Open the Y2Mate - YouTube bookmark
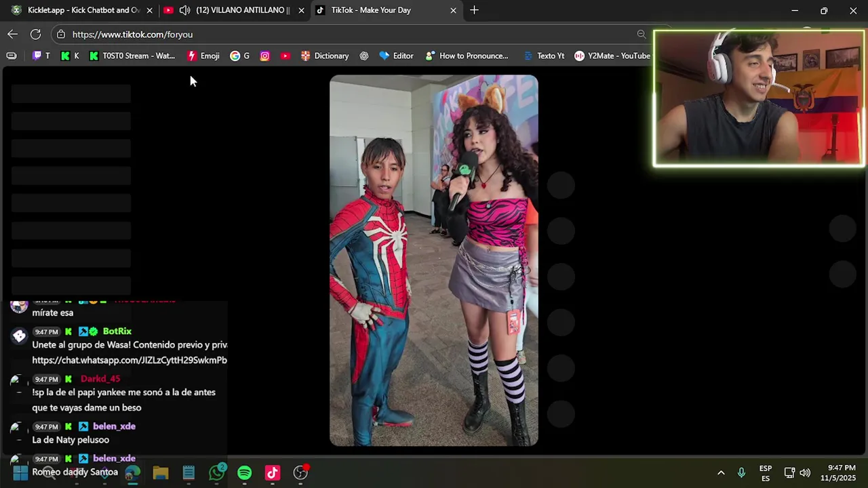Viewport: 868px width, 488px height. tap(612, 56)
